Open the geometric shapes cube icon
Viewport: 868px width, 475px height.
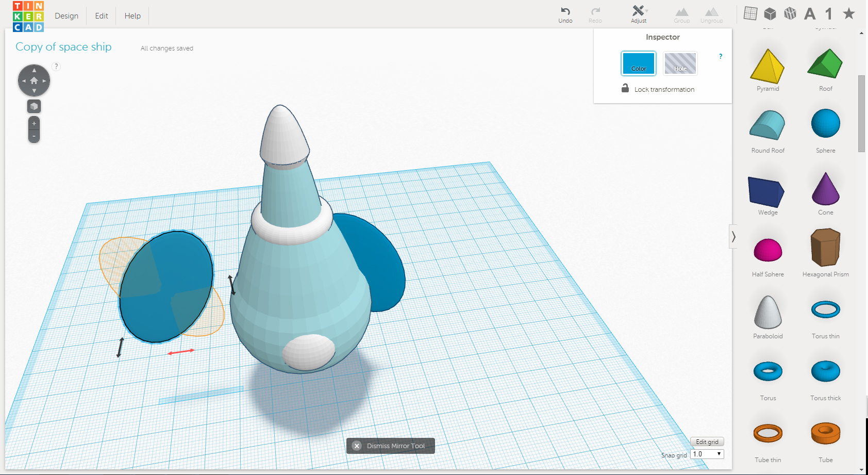tap(770, 13)
